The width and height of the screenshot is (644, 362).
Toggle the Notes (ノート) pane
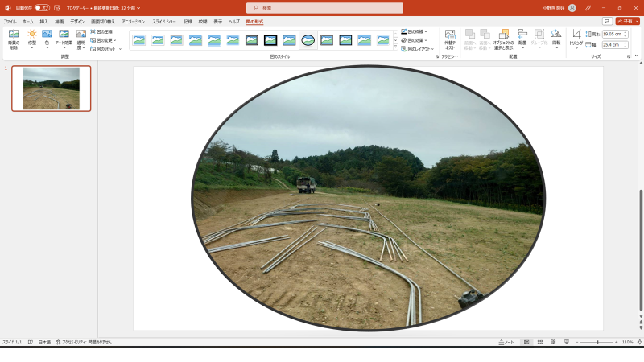click(506, 342)
